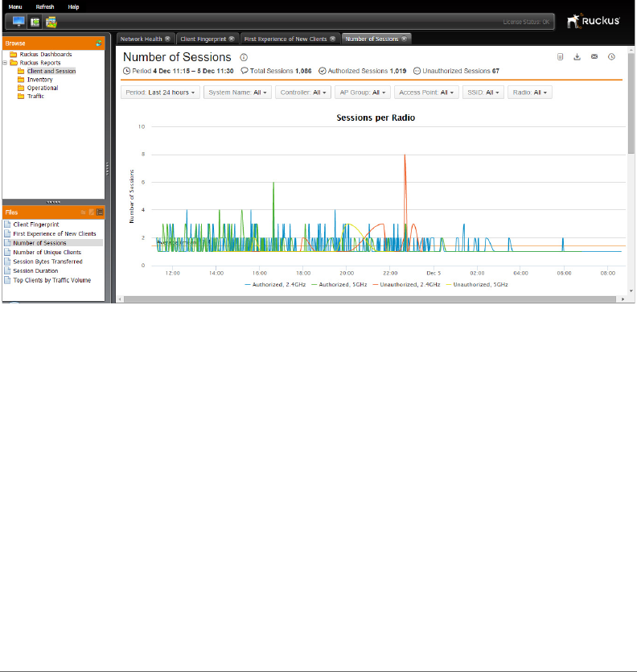Select the Traffic folder
Image resolution: width=637 pixels, height=672 pixels.
tap(35, 96)
